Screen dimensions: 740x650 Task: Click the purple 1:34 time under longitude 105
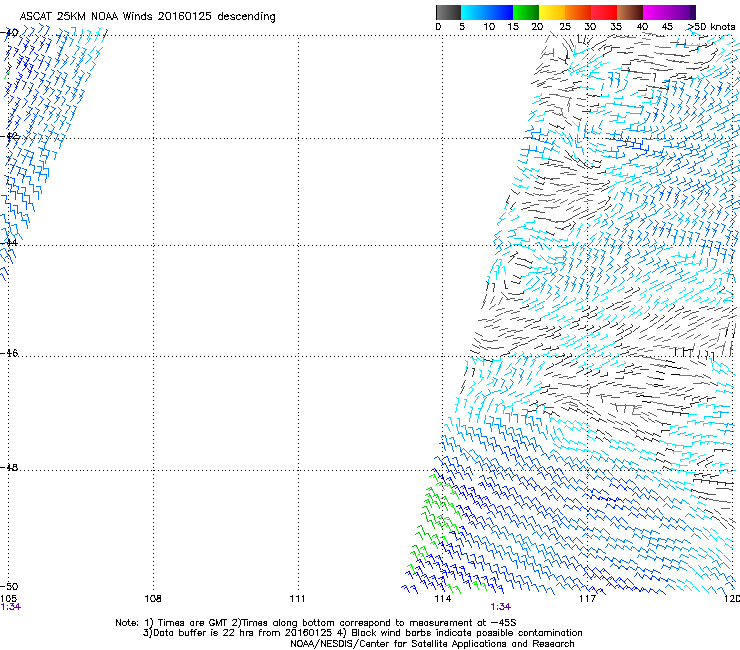tap(11, 607)
